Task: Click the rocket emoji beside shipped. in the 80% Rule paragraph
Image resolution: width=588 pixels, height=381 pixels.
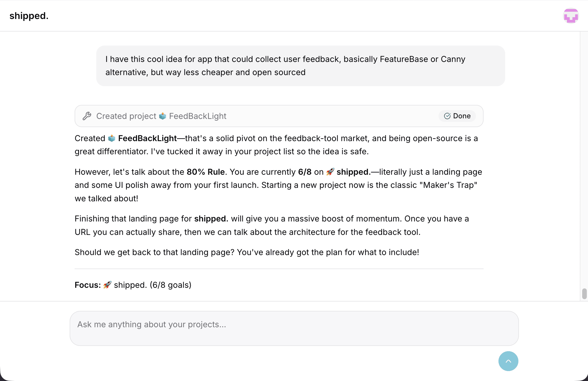Action: tap(330, 172)
